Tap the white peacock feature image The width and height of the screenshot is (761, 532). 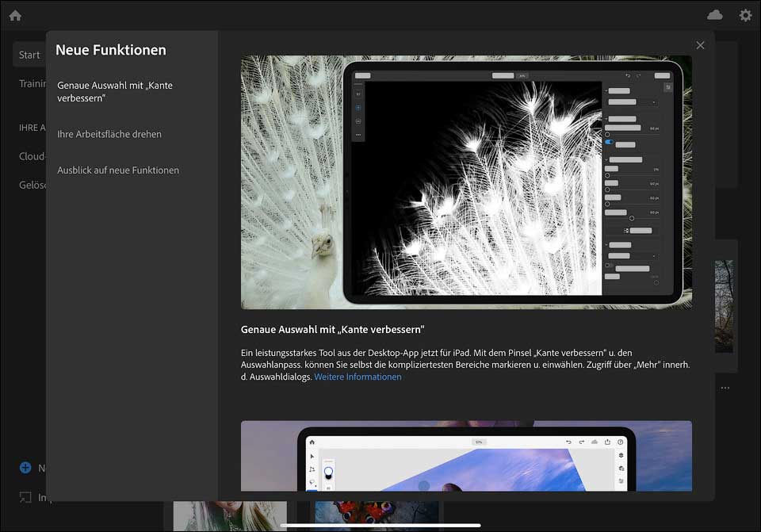(466, 182)
